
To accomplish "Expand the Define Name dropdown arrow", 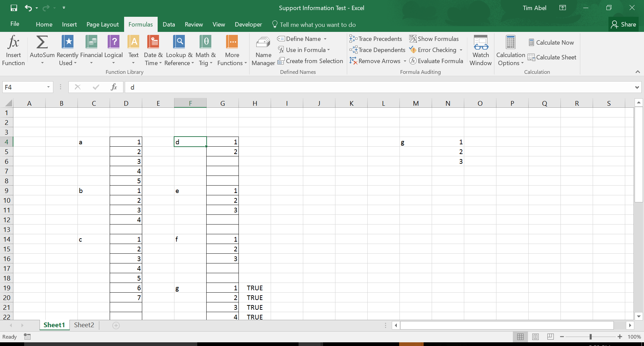I will 325,39.
